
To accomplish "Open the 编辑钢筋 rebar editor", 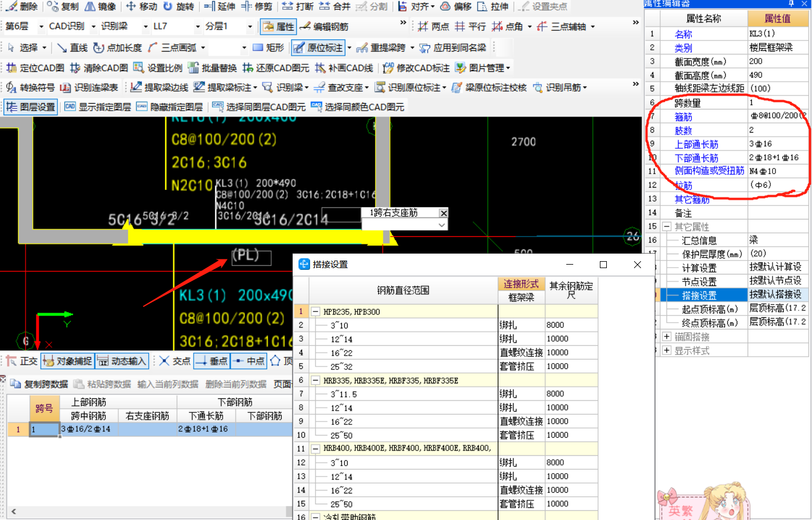I will tap(324, 27).
